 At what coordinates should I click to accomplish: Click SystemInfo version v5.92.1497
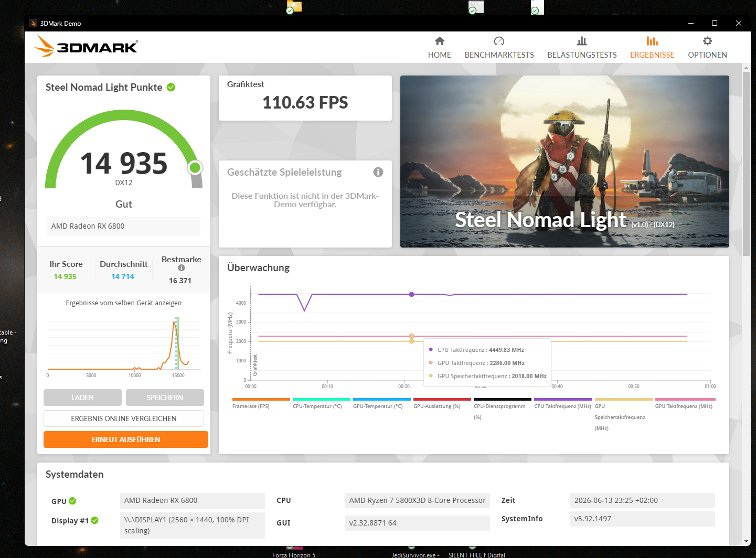643,519
